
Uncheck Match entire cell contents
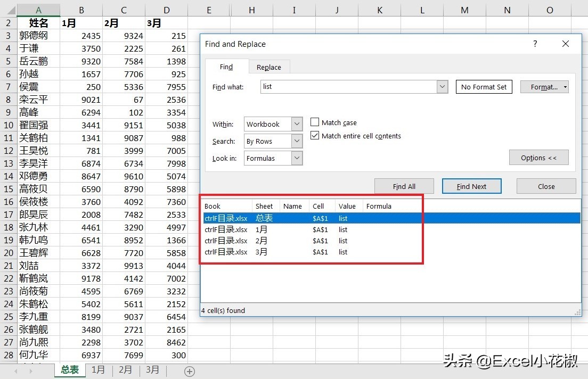315,135
